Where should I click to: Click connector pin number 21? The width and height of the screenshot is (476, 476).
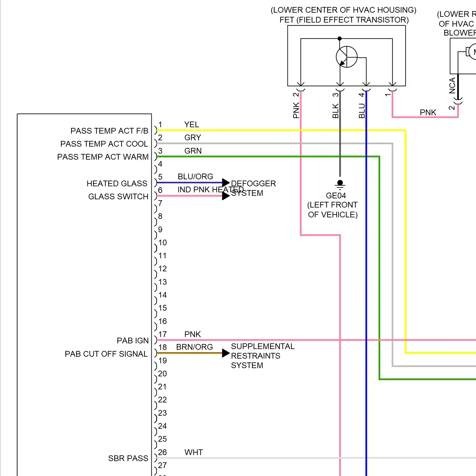[x=162, y=387]
